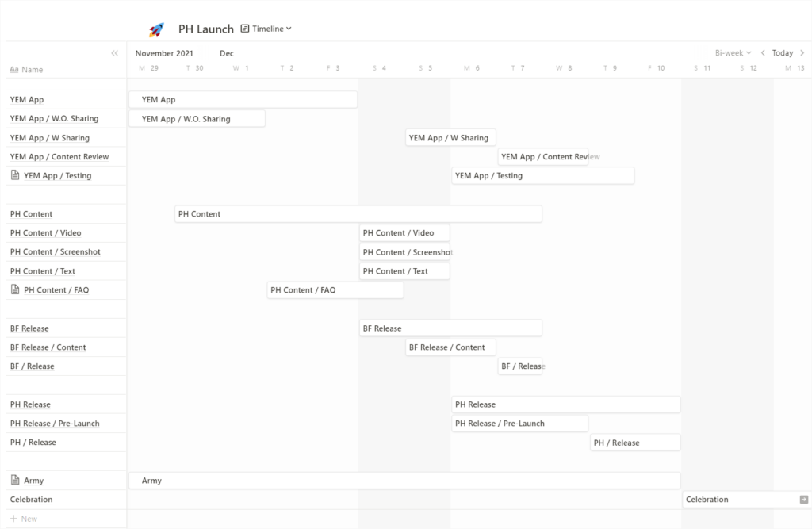Screen dimensions: 812x529
Task: Open the PH Launch page title
Action: [x=206, y=29]
